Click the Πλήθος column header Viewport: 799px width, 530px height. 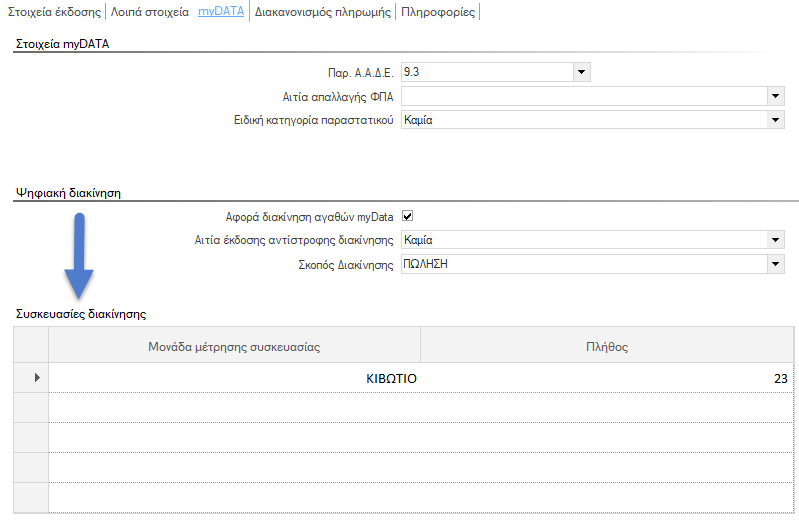607,347
